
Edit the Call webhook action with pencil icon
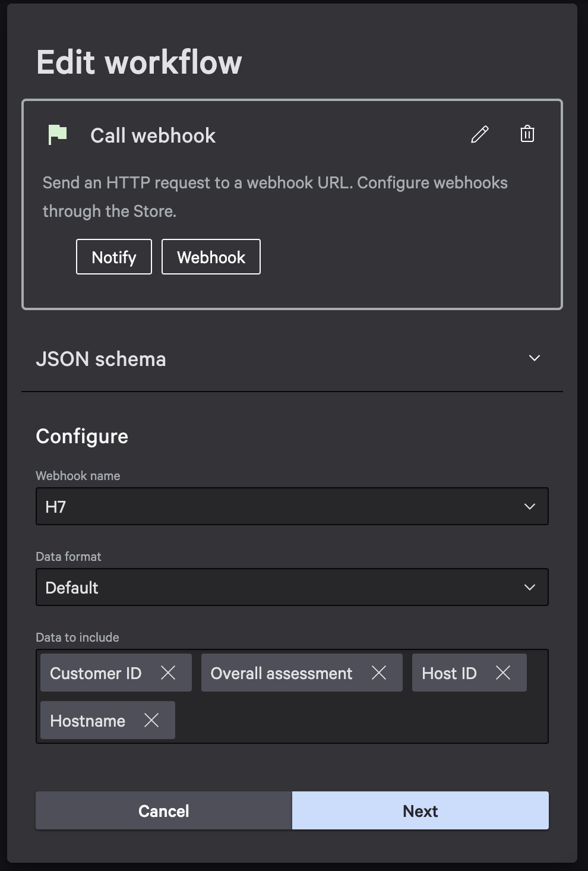tap(479, 135)
